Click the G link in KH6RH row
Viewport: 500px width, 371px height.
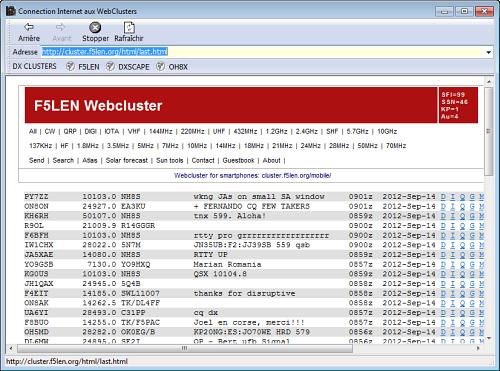pyautogui.click(x=472, y=216)
